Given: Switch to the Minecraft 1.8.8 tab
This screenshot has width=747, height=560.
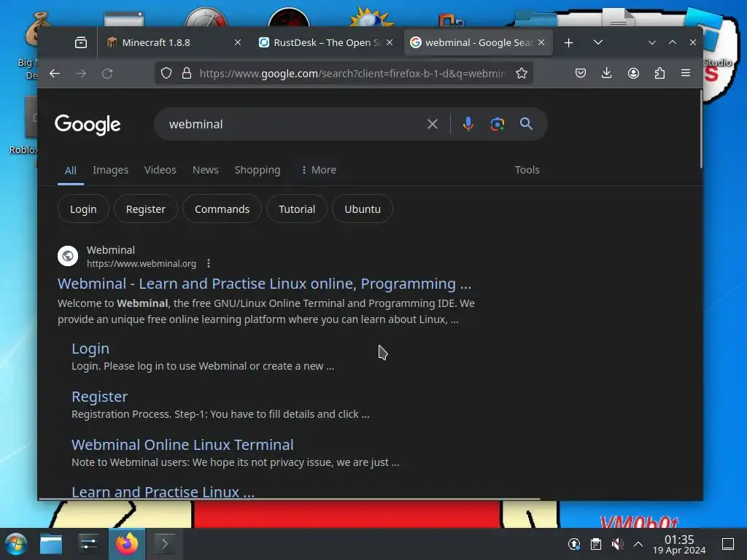Looking at the screenshot, I should pyautogui.click(x=172, y=43).
